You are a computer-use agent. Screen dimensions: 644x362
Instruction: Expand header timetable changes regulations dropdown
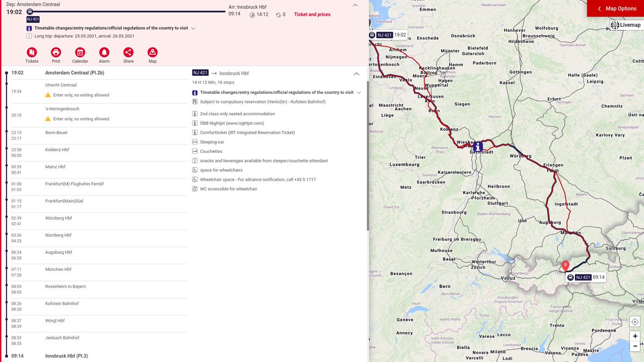click(x=193, y=28)
